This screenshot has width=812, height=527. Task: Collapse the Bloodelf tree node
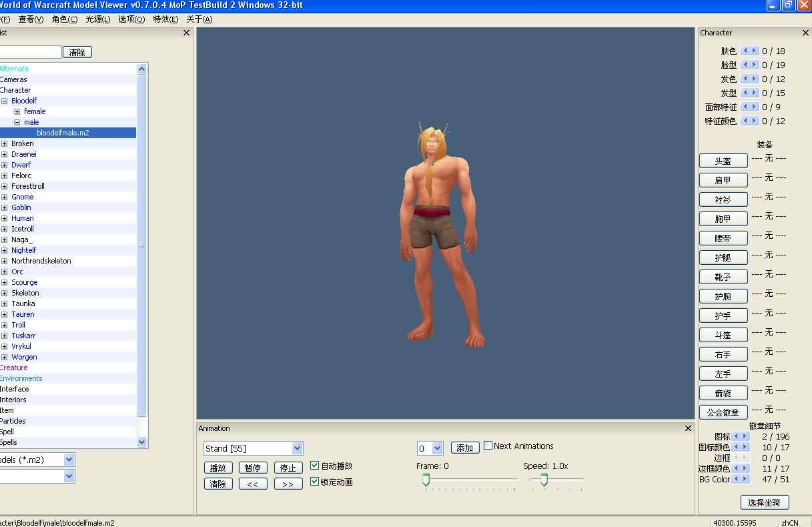point(5,101)
